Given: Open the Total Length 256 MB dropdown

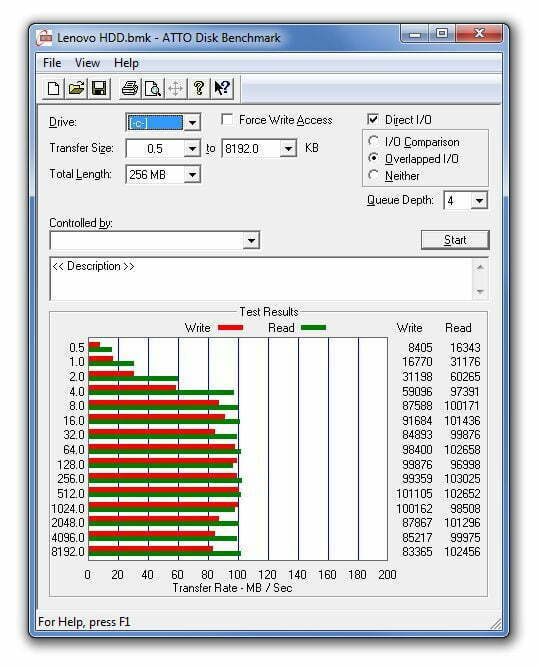Looking at the screenshot, I should coord(192,175).
